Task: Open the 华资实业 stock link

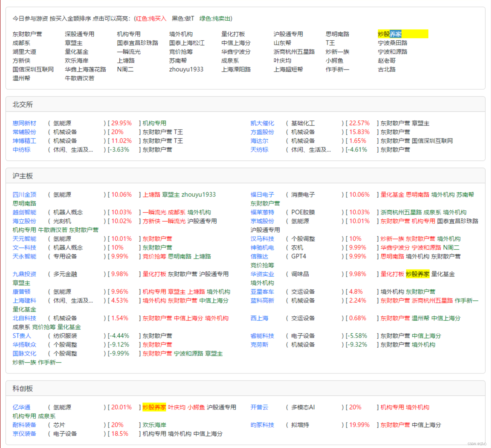Action: coord(262,274)
